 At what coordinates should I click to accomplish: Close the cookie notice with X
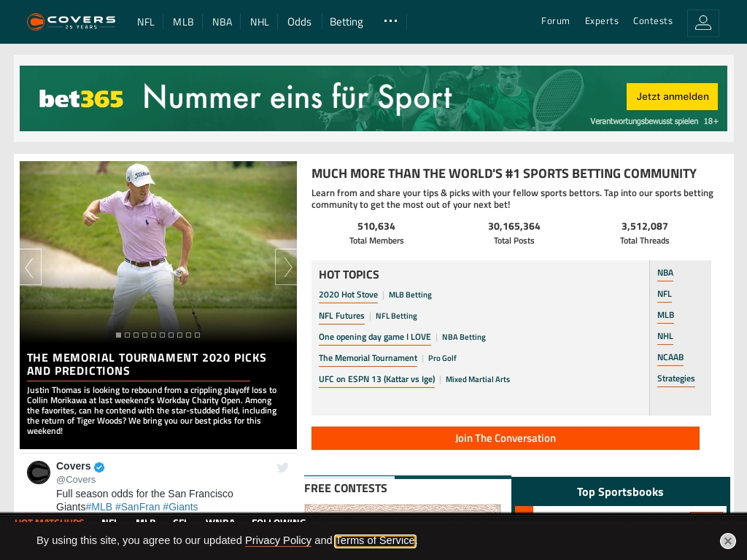pos(727,541)
